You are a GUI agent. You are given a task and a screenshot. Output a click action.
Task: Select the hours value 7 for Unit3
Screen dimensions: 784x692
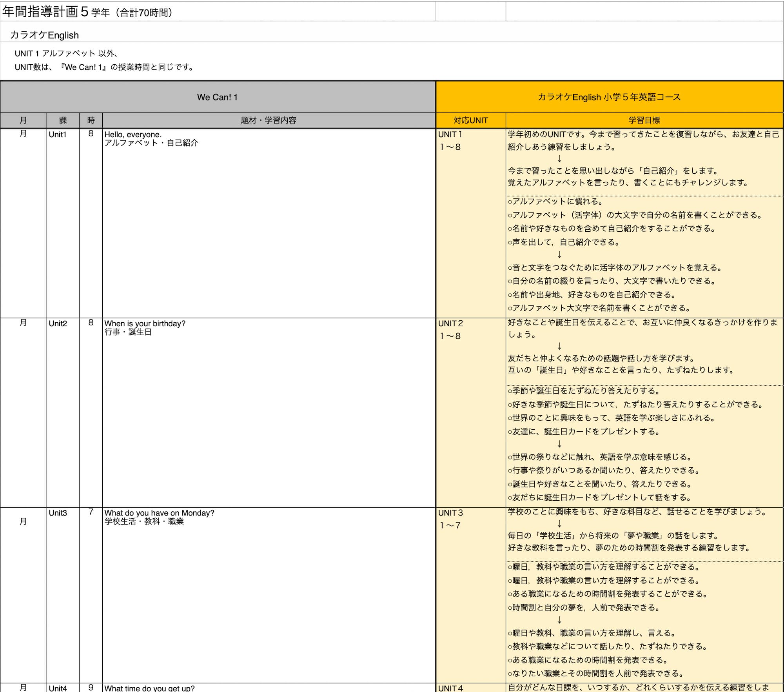point(91,512)
